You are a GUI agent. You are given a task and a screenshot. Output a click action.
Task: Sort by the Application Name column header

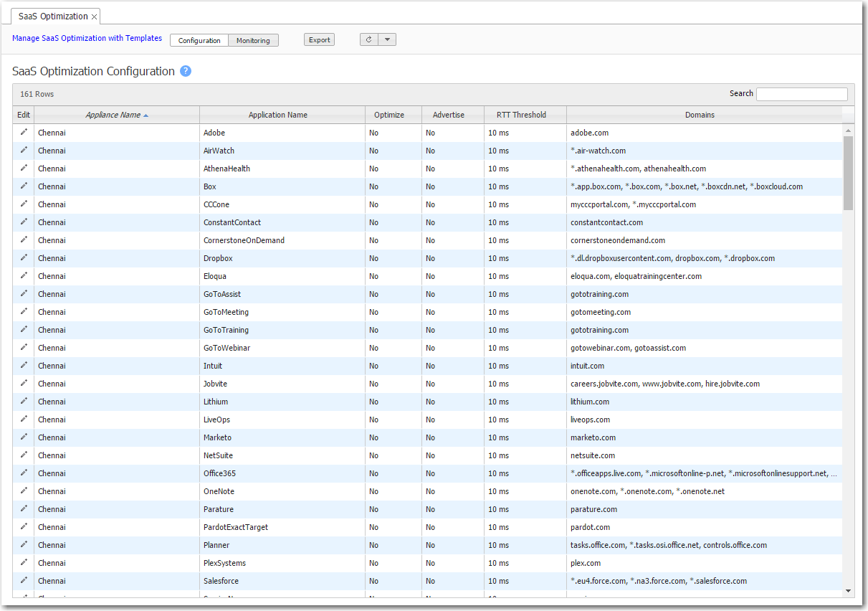[278, 115]
